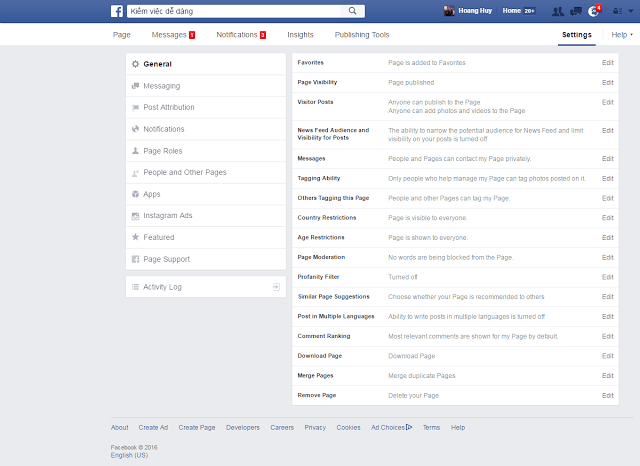Click the People and Other Pages icon

tap(136, 173)
